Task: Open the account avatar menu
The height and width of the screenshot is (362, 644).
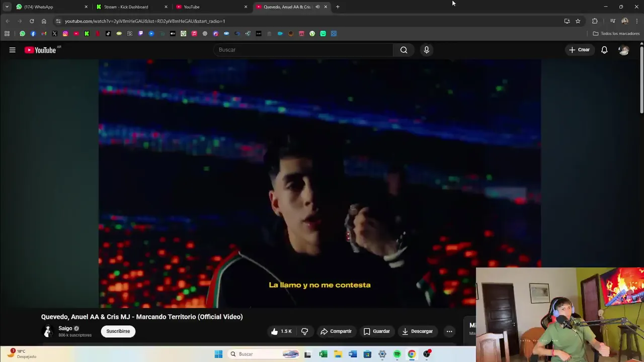Action: coord(624,50)
